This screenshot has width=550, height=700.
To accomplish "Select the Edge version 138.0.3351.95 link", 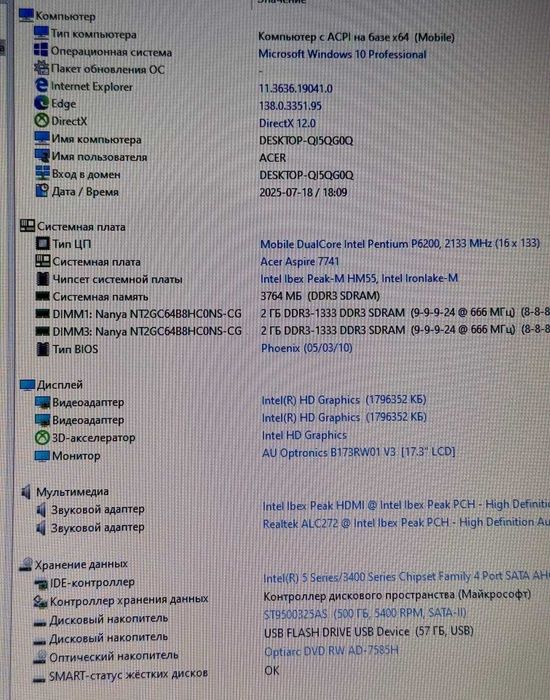I will pos(290,106).
